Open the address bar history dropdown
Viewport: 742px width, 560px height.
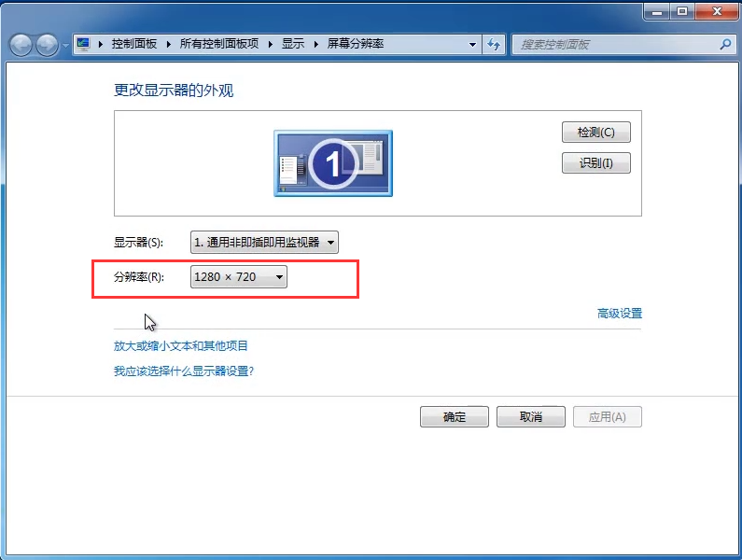(x=472, y=45)
